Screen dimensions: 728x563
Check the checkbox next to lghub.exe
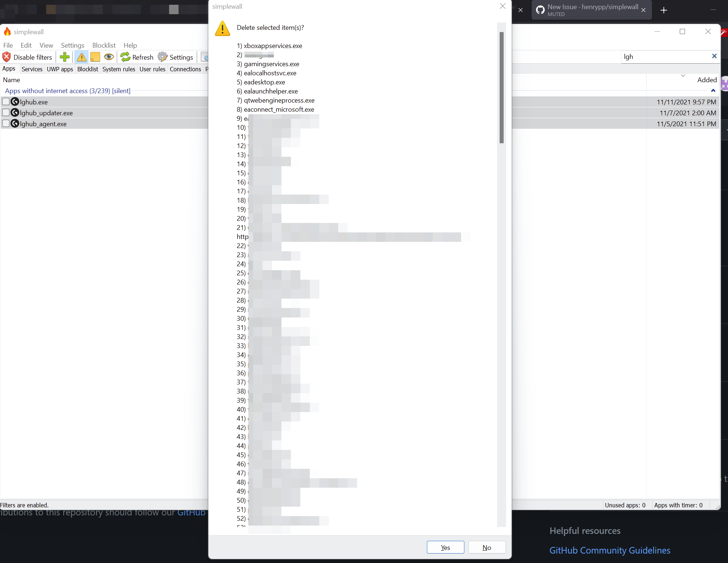pos(6,102)
